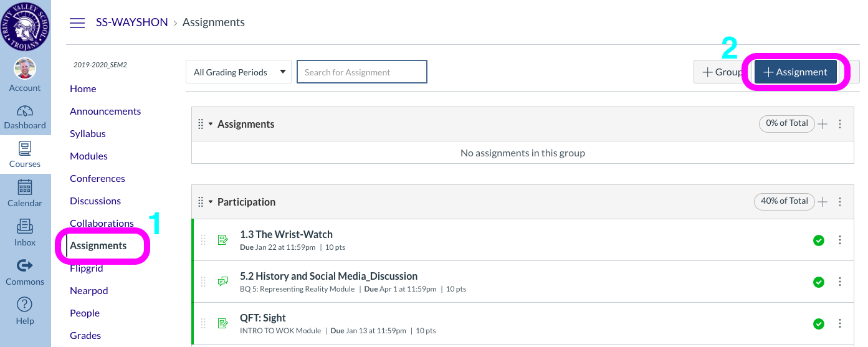
Task: Open 5.2 History and Social Media_Discussion link
Action: pyautogui.click(x=328, y=276)
